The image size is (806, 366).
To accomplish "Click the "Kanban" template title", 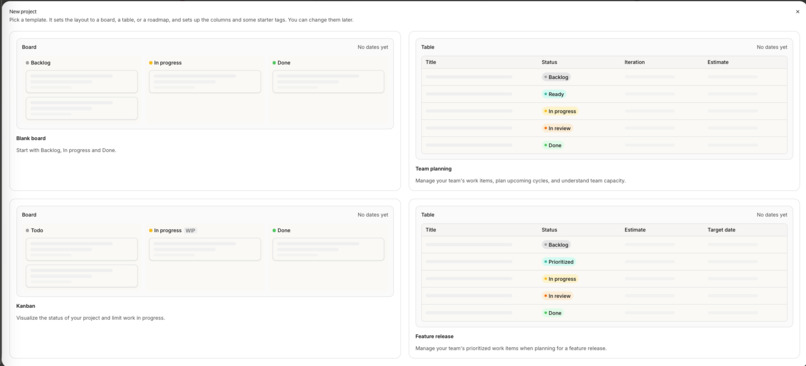I will 26,306.
